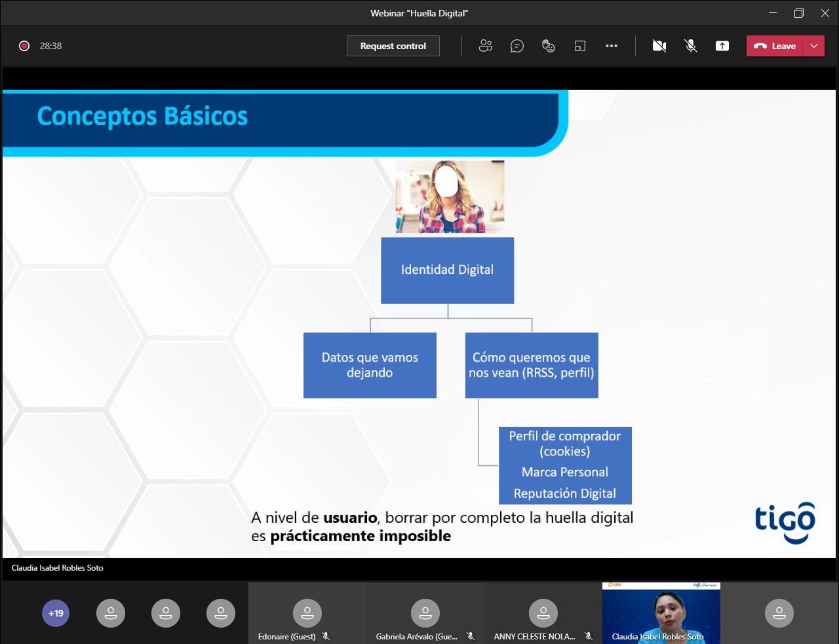Click the share content tray icon
The image size is (839, 644).
(x=722, y=46)
